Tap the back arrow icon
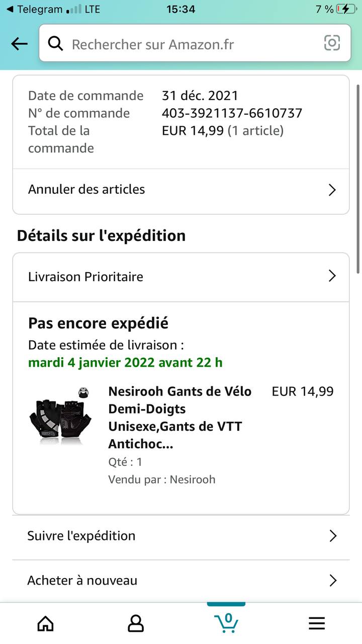 coord(19,44)
